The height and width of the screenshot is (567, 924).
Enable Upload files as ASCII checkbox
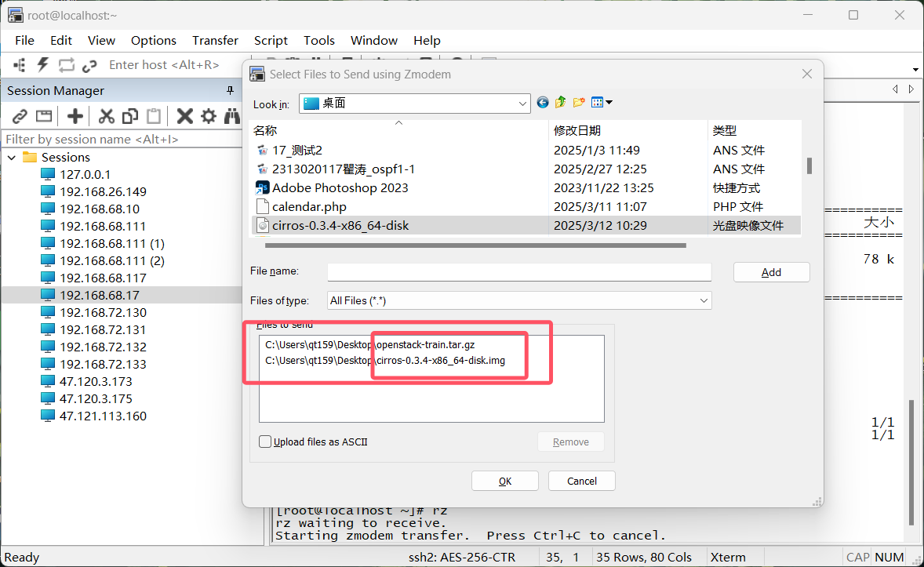[x=266, y=442]
